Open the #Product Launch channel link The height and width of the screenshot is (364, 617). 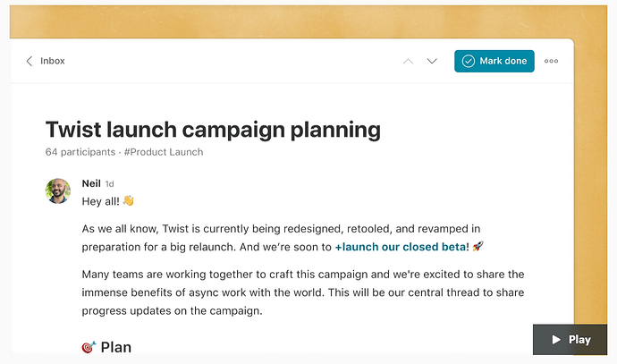coord(164,152)
